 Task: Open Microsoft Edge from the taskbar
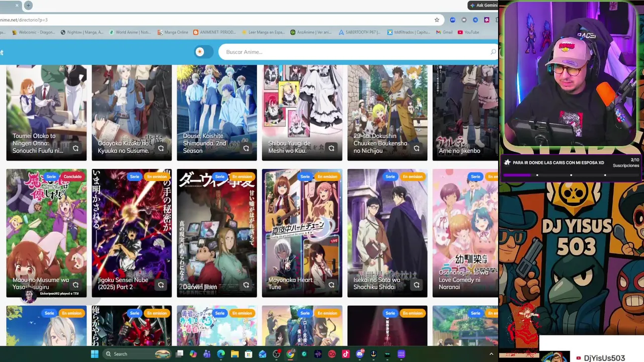point(221,354)
